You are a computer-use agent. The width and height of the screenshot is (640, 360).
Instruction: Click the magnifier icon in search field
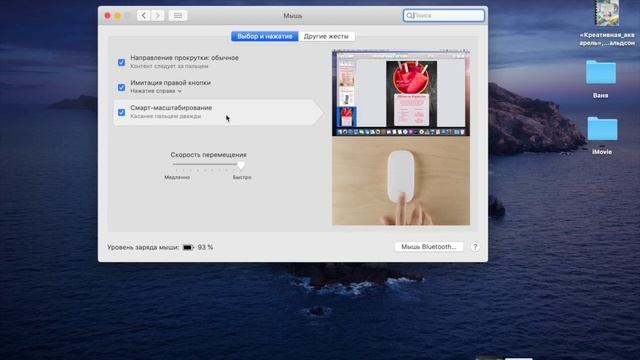click(x=409, y=16)
